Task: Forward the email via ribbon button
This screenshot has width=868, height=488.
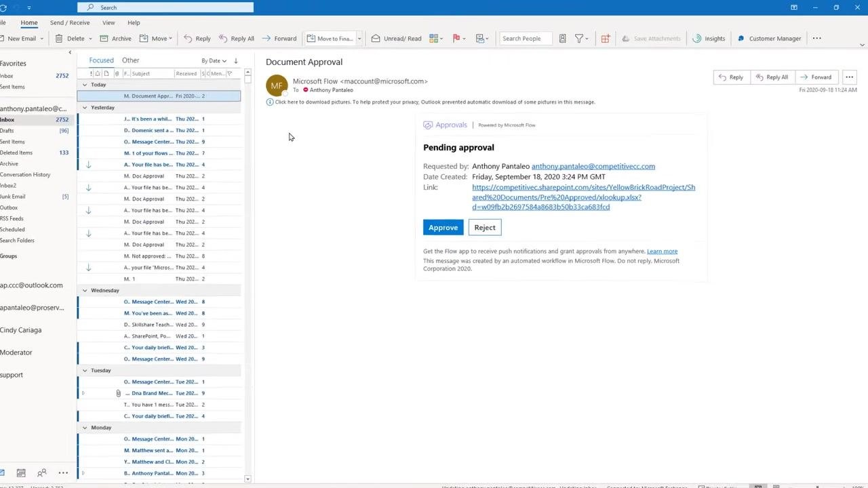Action: coord(279,39)
